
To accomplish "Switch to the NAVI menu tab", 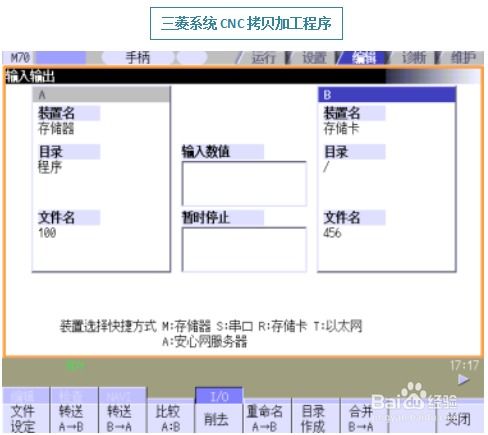I will 122,396.
